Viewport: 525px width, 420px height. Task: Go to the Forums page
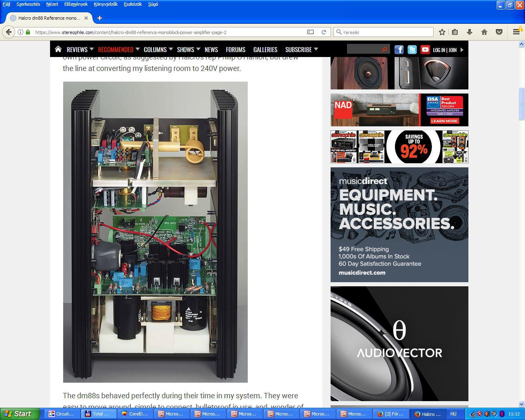coord(235,49)
